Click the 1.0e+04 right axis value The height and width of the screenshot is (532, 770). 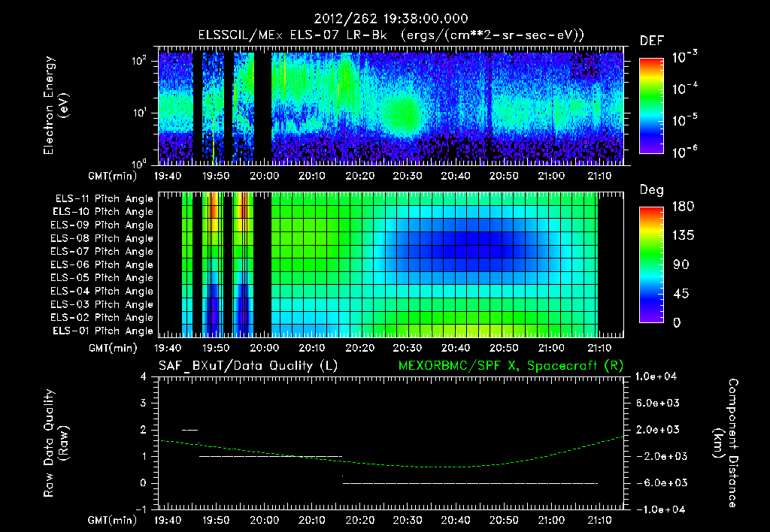(x=656, y=376)
